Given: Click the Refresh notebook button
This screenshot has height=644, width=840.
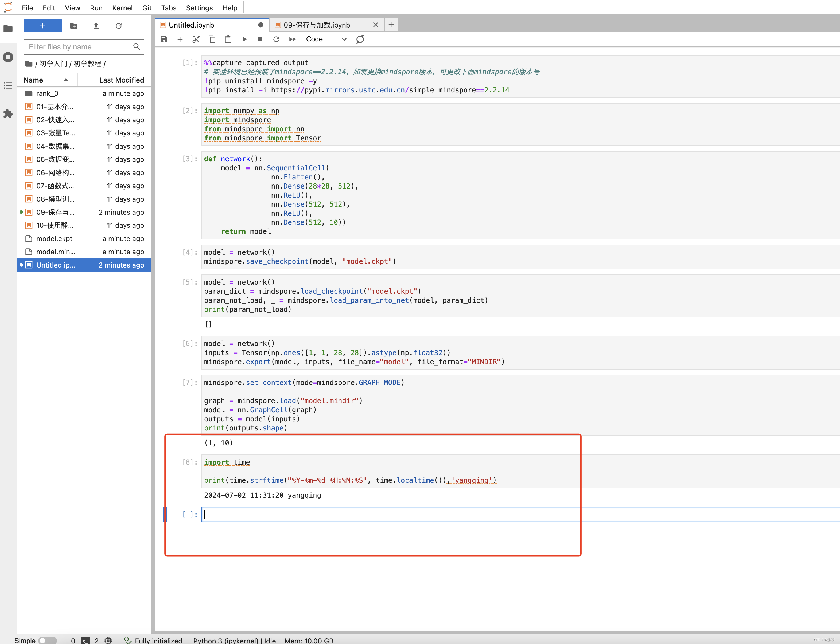Looking at the screenshot, I should (361, 38).
